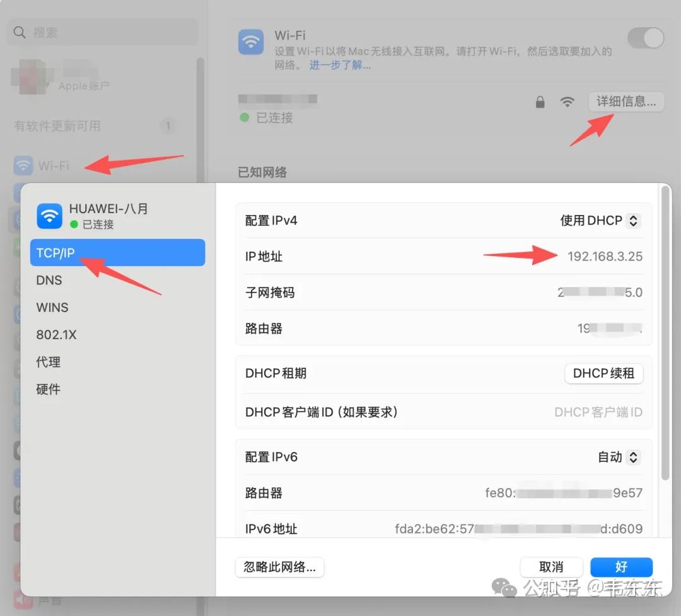Select the TCP/IP tab

(x=117, y=253)
